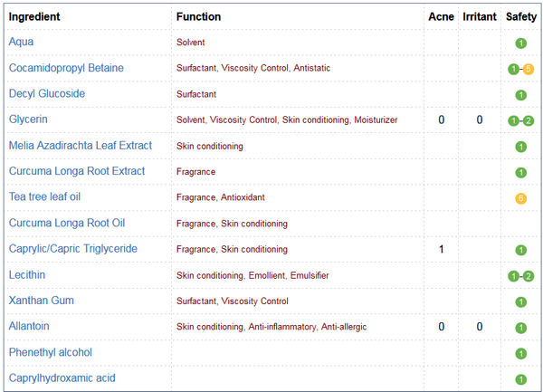Click Cocamidopropyl Betaine safety rating badge
The width and height of the screenshot is (543, 392).
click(521, 69)
